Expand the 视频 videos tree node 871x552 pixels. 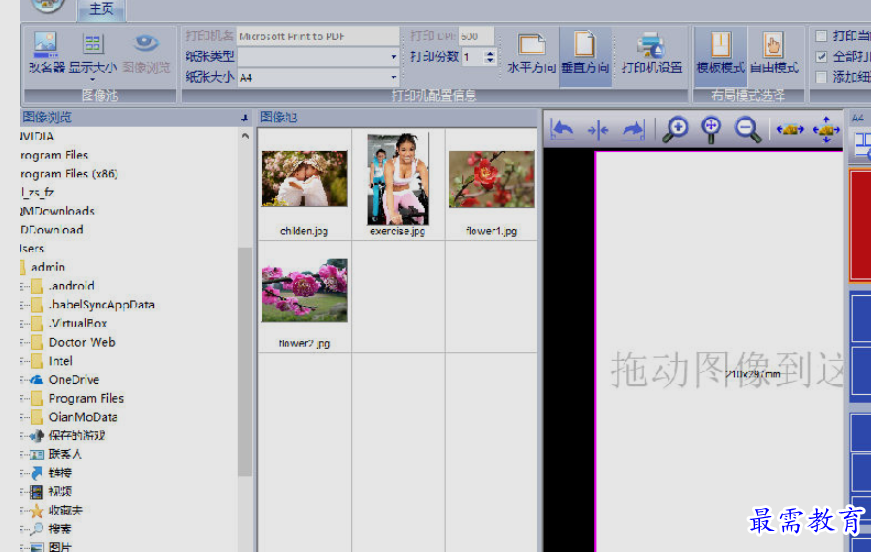(x=24, y=492)
